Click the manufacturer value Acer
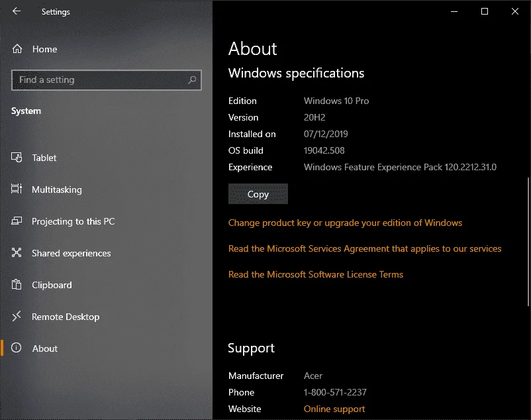This screenshot has width=531, height=420. click(x=313, y=376)
